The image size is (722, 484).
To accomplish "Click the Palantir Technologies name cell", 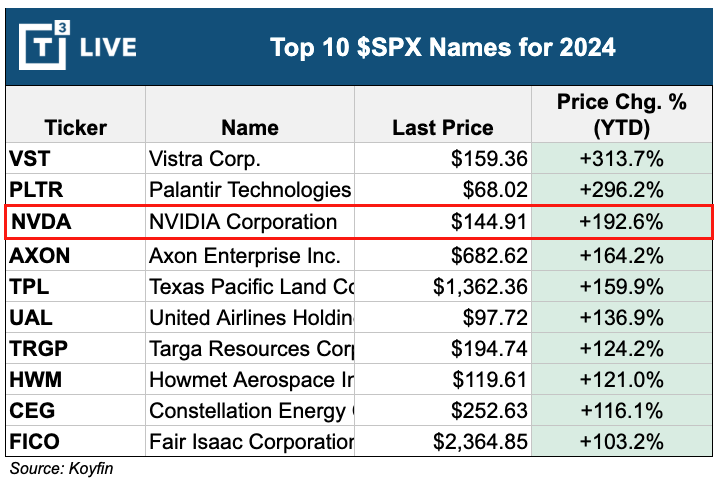I will 249,189.
